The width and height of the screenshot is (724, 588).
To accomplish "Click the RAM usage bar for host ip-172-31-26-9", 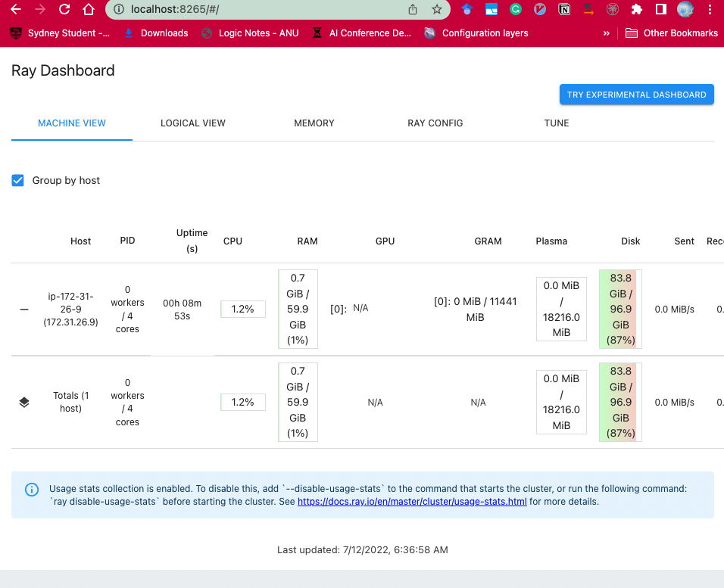I will tap(298, 310).
